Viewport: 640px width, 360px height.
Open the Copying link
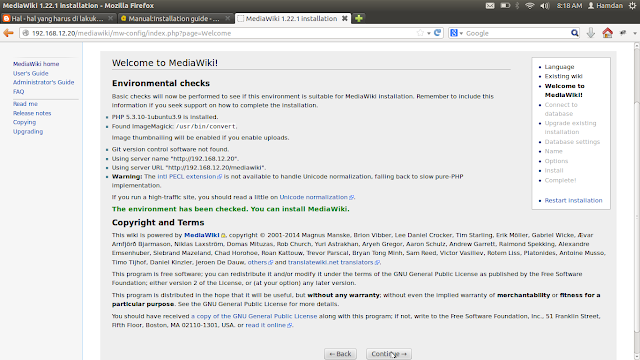click(x=24, y=122)
